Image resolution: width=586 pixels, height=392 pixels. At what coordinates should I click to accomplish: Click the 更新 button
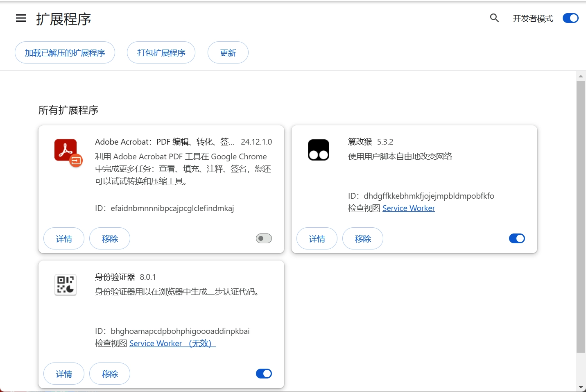[228, 52]
